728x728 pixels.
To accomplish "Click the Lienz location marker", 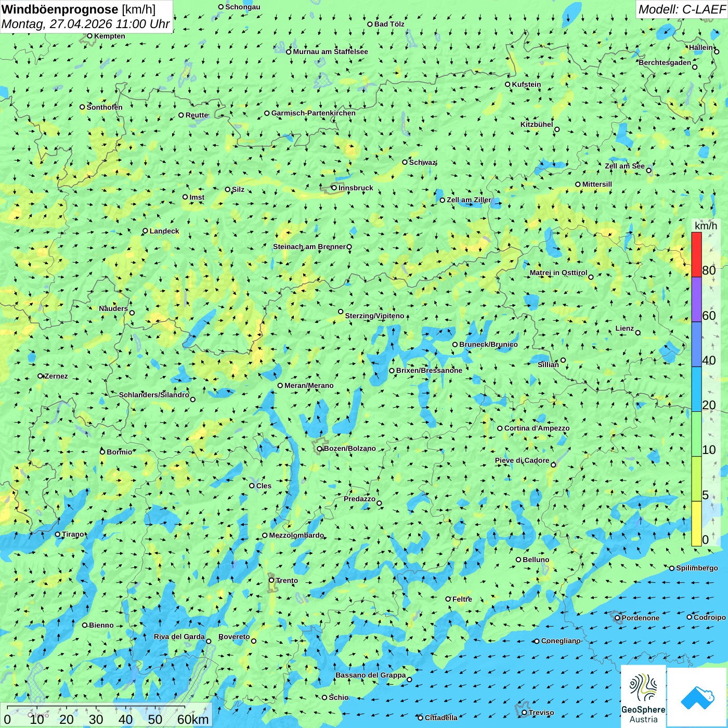I will [x=638, y=333].
